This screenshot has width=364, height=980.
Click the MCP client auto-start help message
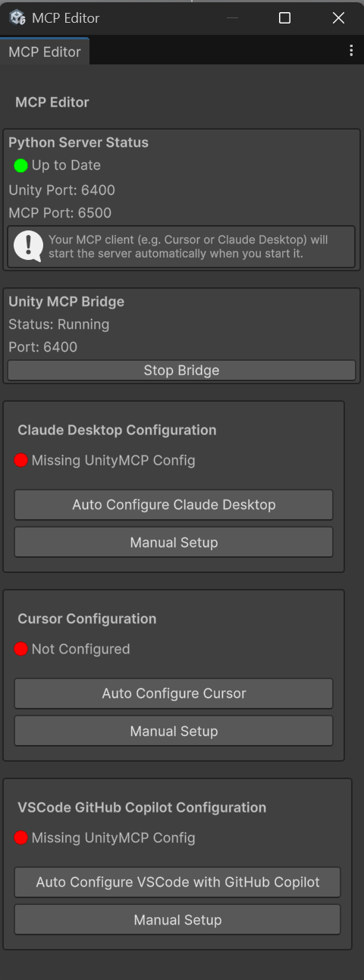pos(188,246)
